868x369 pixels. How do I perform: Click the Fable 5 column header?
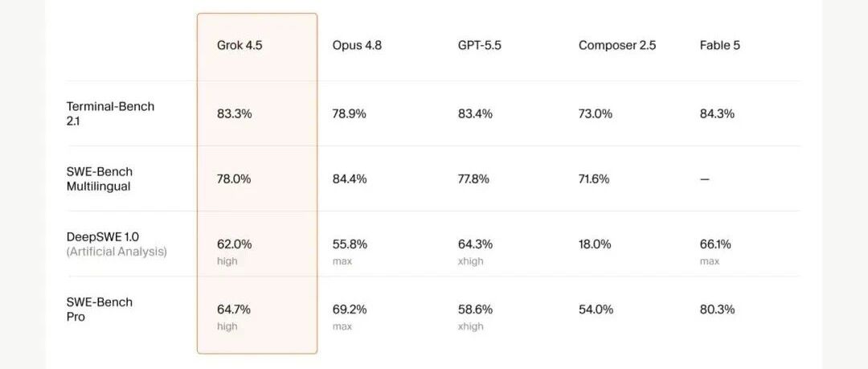click(719, 46)
